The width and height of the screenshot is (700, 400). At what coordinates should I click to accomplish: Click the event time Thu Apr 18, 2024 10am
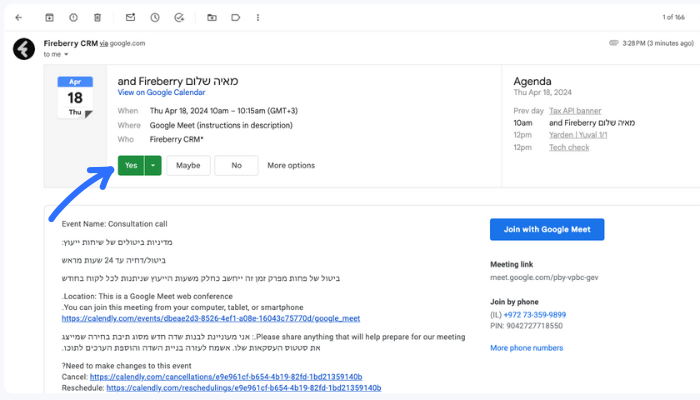224,111
